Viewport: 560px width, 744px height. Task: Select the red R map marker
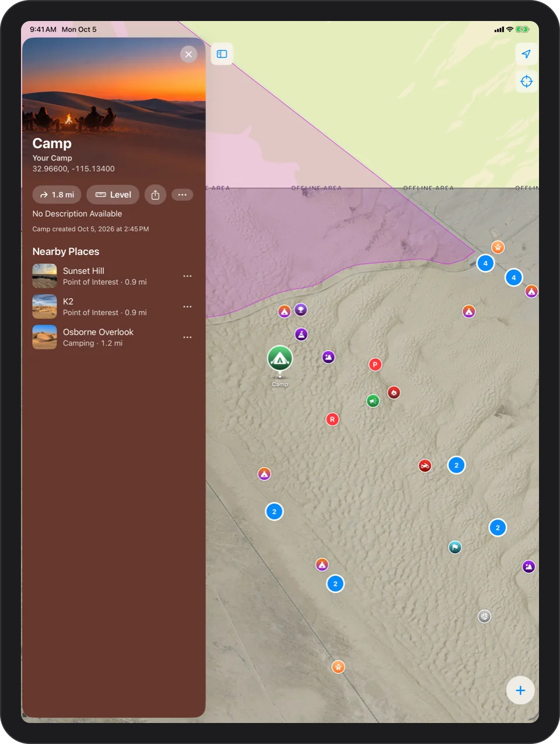(x=332, y=419)
